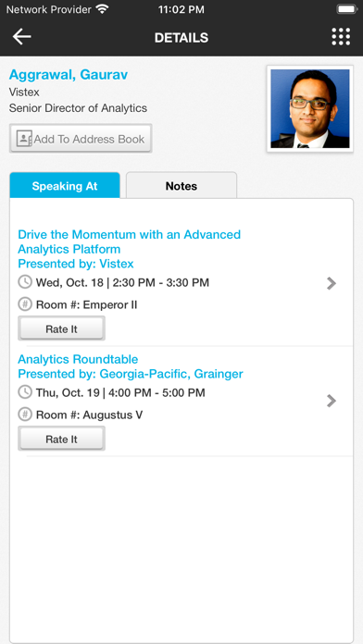Click the address book contact icon
The image size is (363, 644).
pyautogui.click(x=24, y=139)
